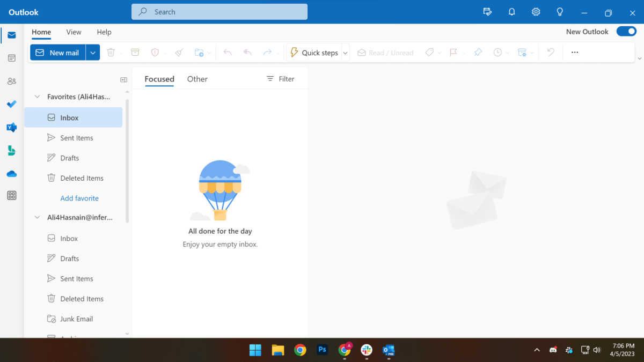This screenshot has width=644, height=362.
Task: Expand the Favorites section chevron
Action: 36,97
